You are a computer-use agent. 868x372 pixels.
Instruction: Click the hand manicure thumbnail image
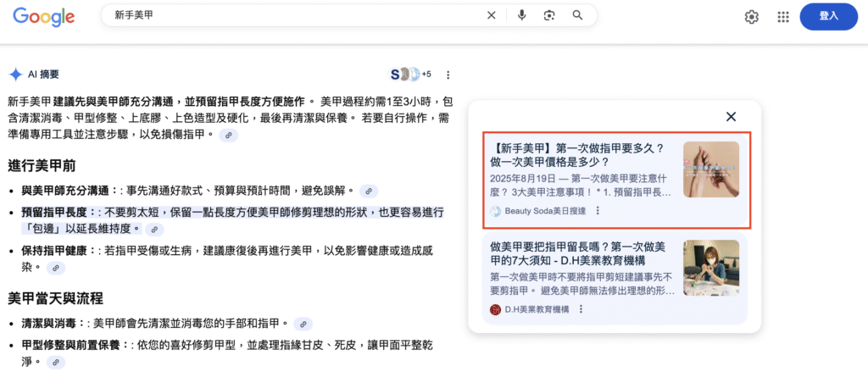(711, 169)
